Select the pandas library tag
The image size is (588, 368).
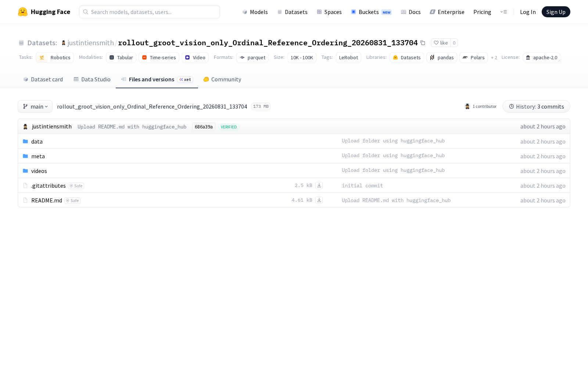(x=442, y=57)
